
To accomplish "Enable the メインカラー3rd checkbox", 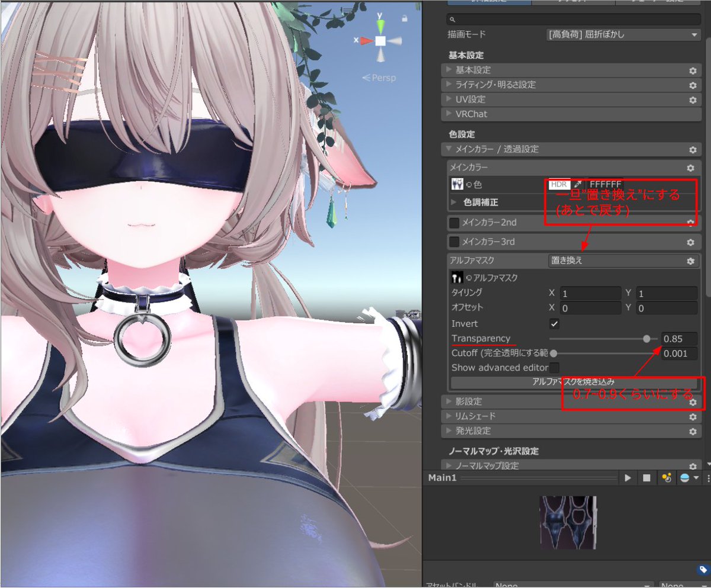I will coord(454,242).
